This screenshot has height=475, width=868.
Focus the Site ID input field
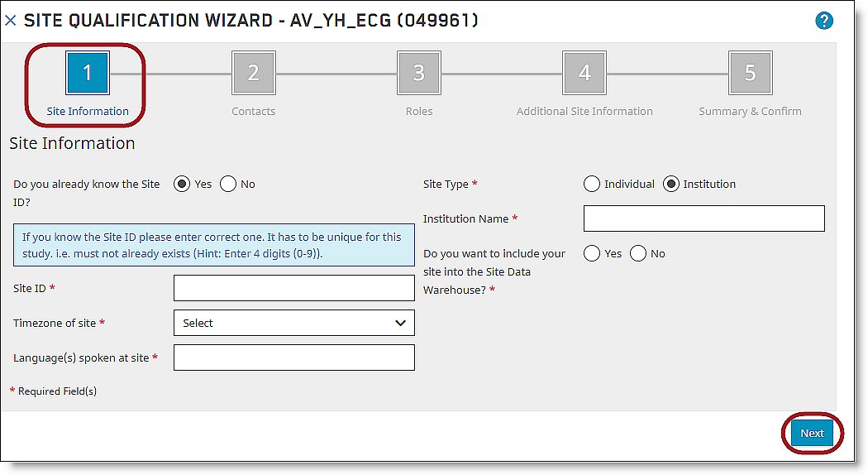(x=293, y=288)
